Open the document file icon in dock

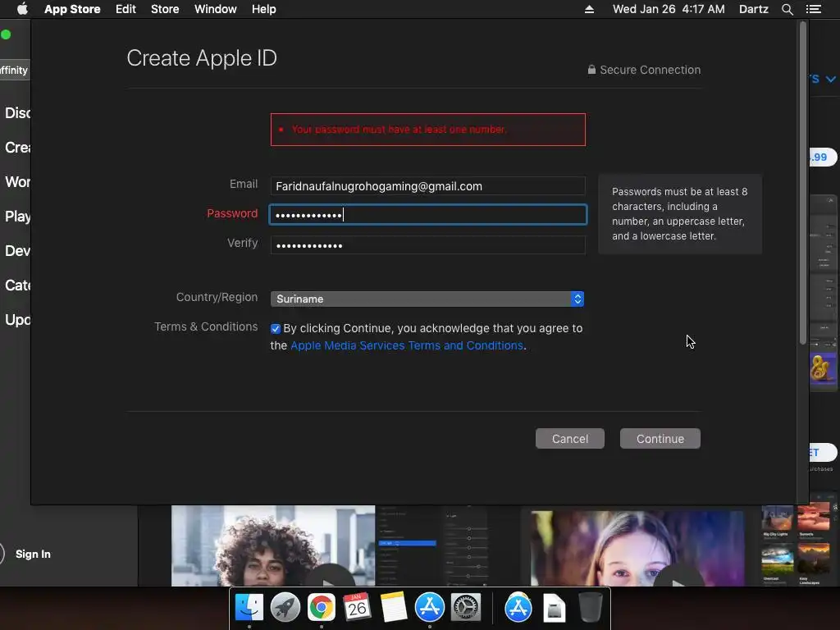pyautogui.click(x=554, y=608)
